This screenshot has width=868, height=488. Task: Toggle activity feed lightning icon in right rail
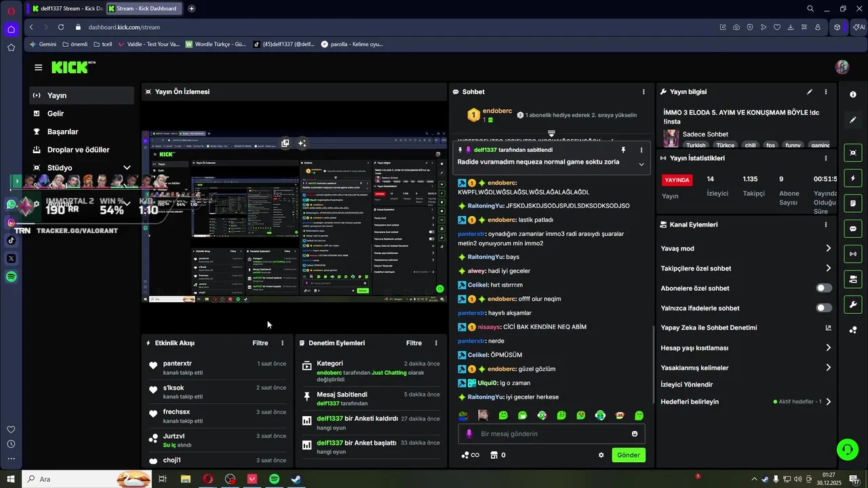tap(853, 178)
